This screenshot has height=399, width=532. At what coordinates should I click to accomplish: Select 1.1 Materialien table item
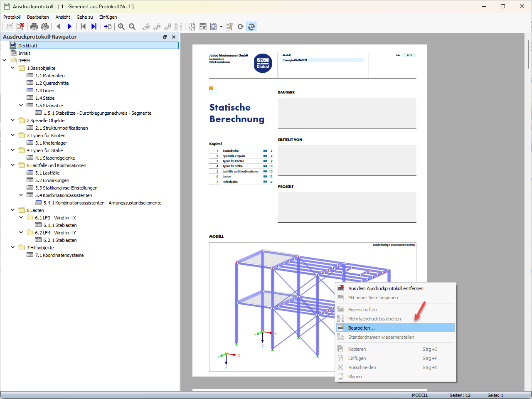click(50, 76)
